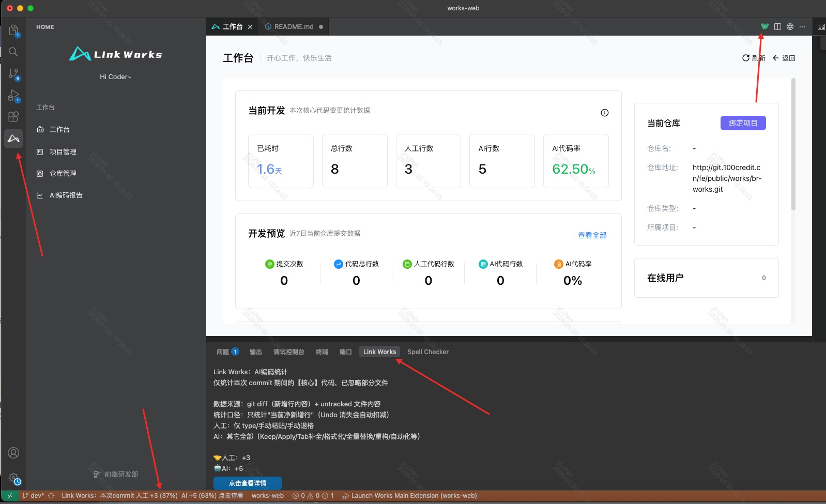This screenshot has height=504, width=826.
Task: Switch to the README.md tab
Action: (294, 27)
